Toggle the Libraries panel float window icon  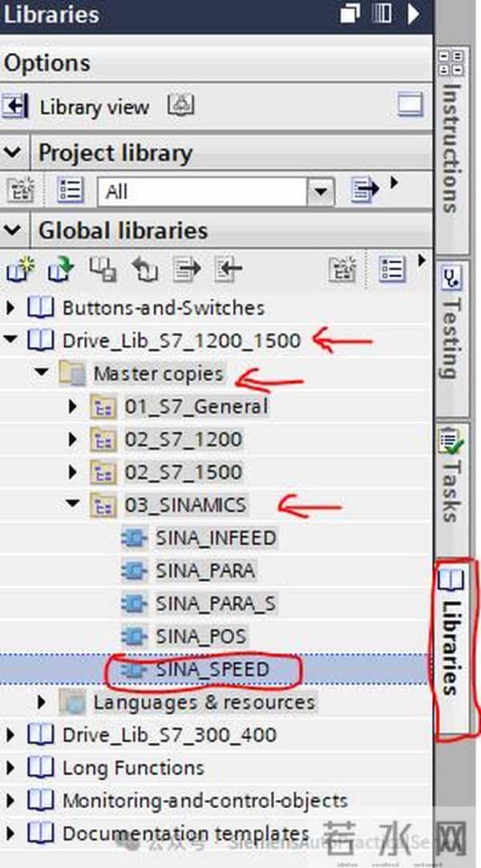click(x=350, y=14)
